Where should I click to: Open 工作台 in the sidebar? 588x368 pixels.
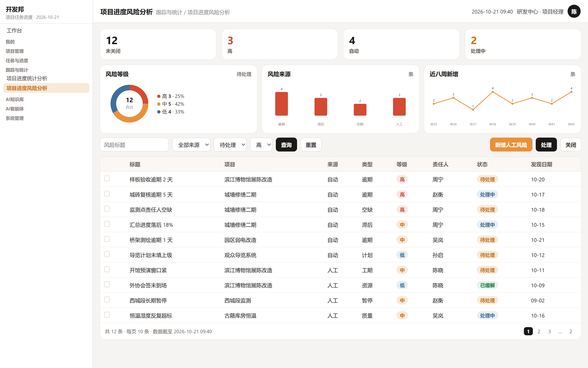pos(46,31)
